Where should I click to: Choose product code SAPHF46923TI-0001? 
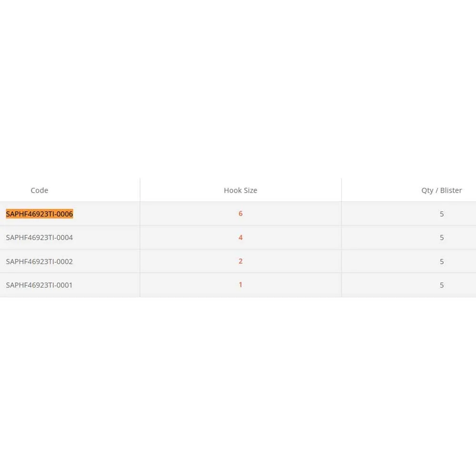[x=40, y=285]
